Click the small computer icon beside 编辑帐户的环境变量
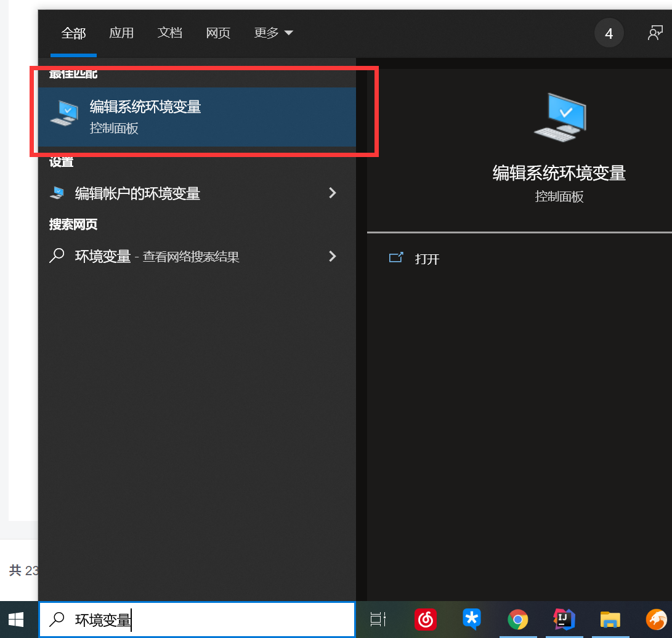 (x=57, y=193)
